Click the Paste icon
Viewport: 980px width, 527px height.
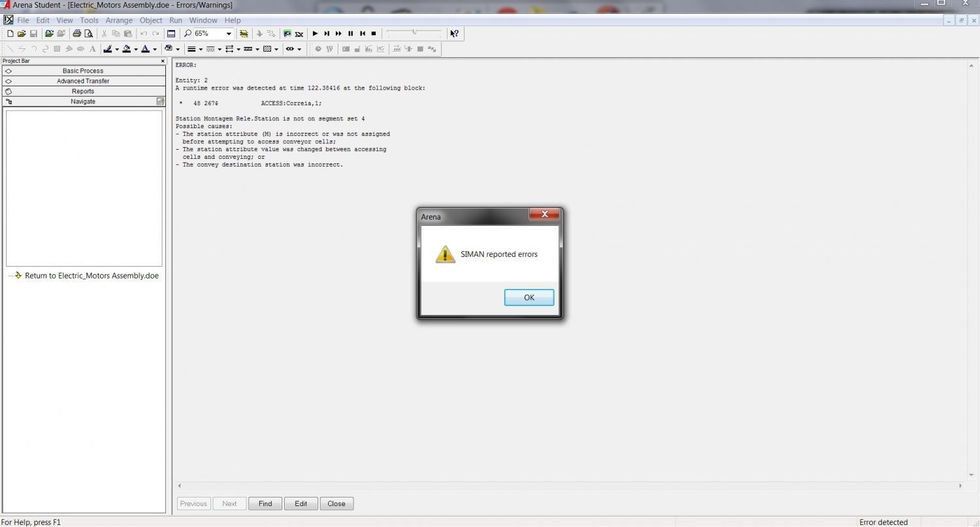127,33
